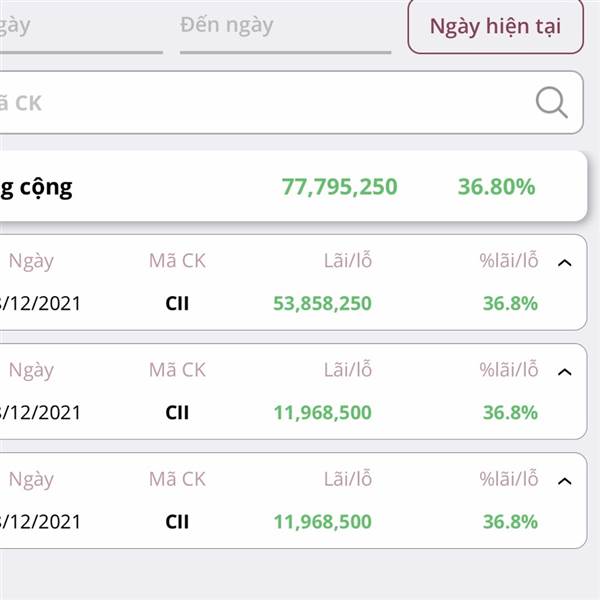The width and height of the screenshot is (600, 600).
Task: Focus the 'Đến ngày' date field
Action: point(285,29)
